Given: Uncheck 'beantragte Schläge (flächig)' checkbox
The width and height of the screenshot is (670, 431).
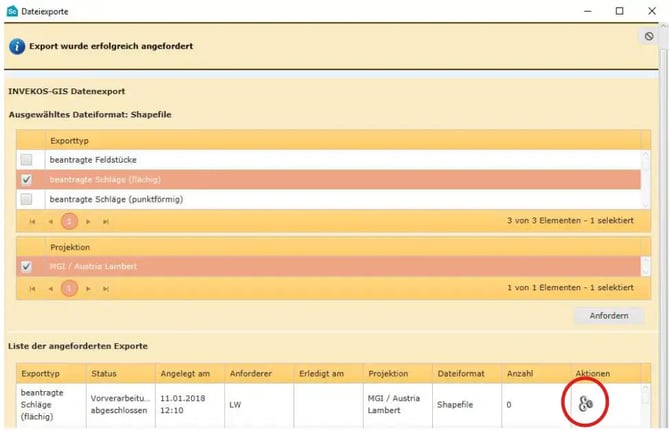Looking at the screenshot, I should click(26, 179).
